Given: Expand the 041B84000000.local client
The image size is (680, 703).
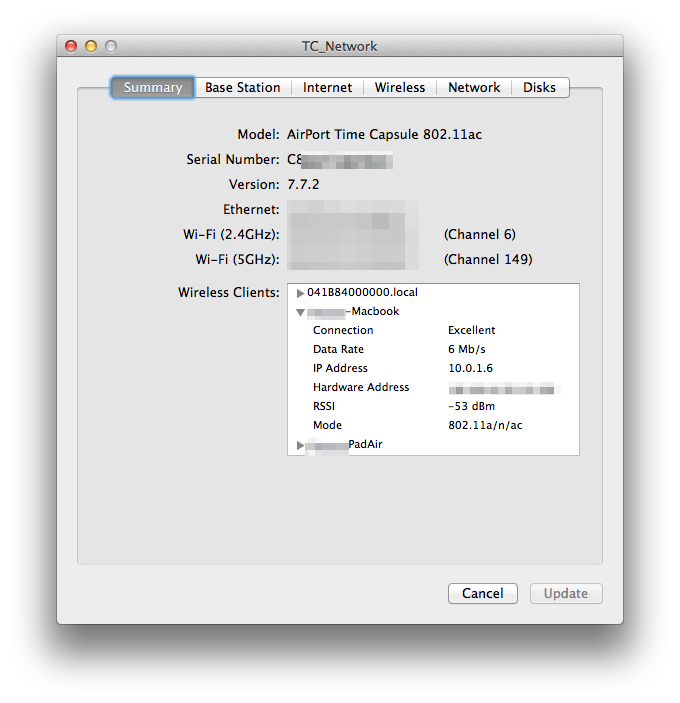Looking at the screenshot, I should pos(300,293).
